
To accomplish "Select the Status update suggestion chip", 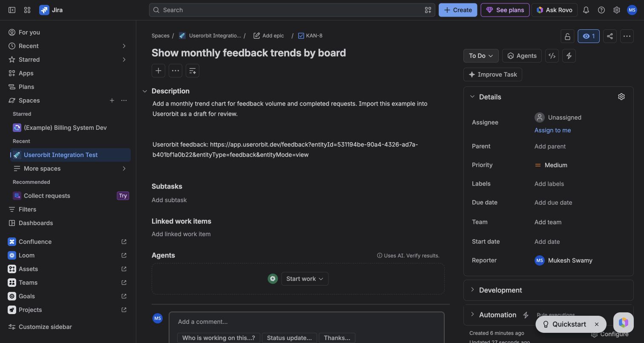I will [x=289, y=338].
